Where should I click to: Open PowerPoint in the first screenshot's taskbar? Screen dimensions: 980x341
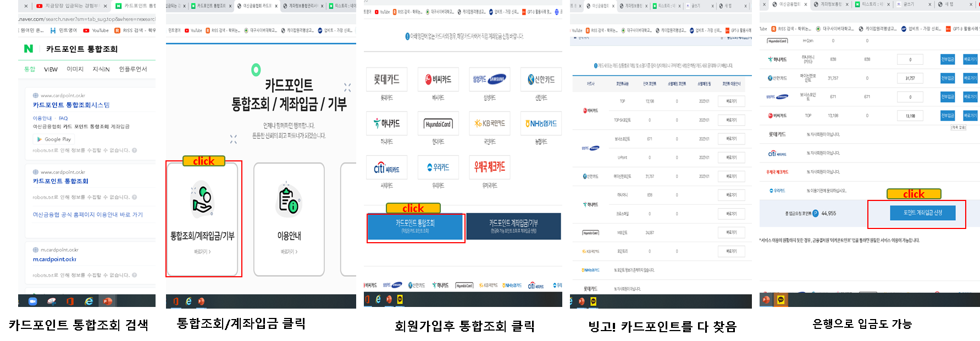point(107,301)
